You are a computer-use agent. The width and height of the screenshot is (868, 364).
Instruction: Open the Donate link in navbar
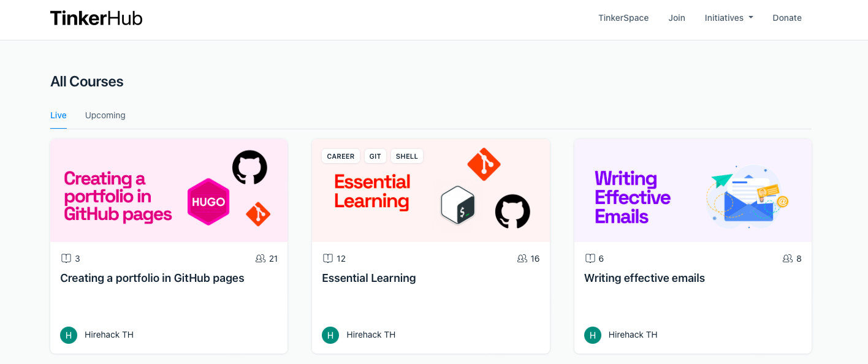pyautogui.click(x=787, y=18)
